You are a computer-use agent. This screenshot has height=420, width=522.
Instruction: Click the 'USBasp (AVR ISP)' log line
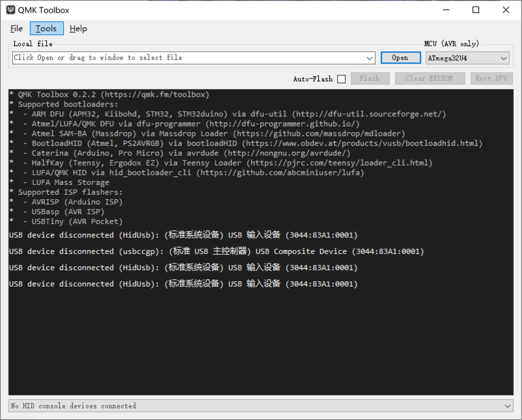coord(57,212)
